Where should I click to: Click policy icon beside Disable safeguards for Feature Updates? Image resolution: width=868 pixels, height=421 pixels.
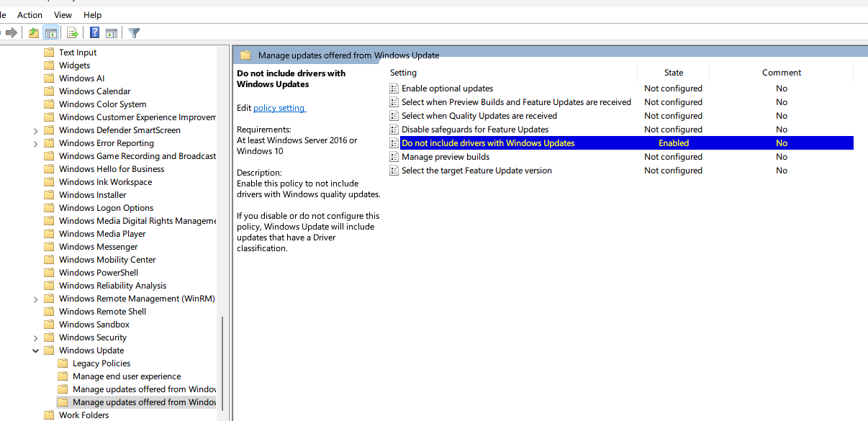pyautogui.click(x=394, y=130)
